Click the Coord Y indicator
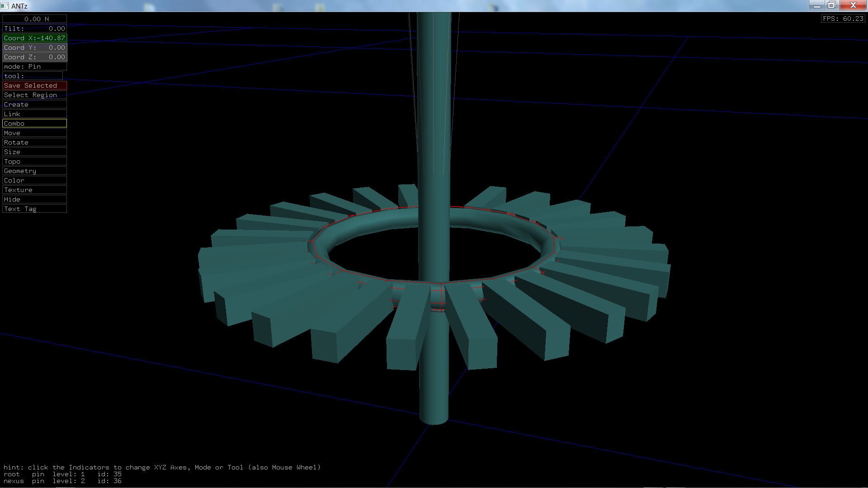868x488 pixels. [34, 47]
